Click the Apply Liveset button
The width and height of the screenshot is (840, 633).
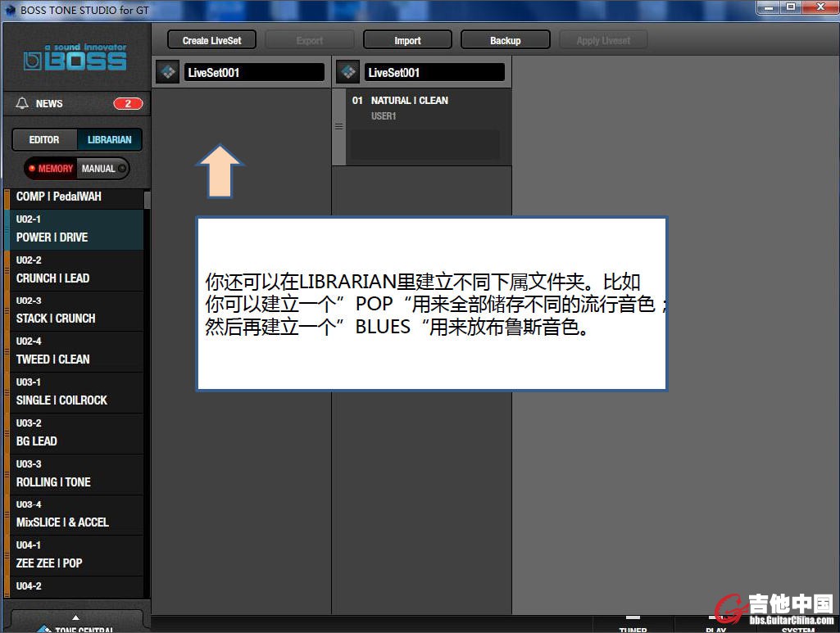[603, 40]
